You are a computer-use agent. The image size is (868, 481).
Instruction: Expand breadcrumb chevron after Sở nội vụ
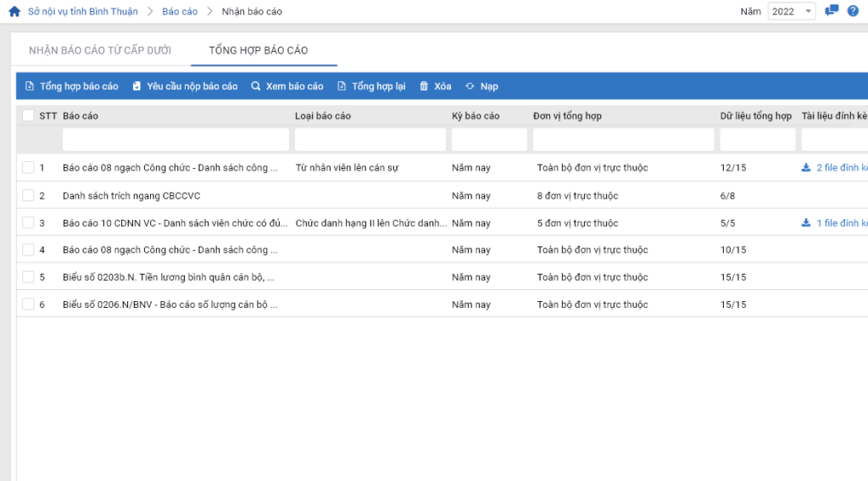[148, 12]
